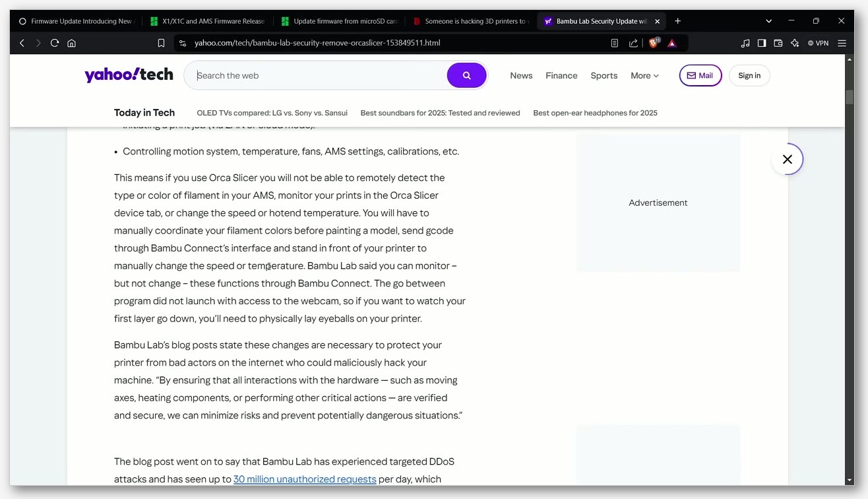868x499 pixels.
Task: Go back to the previous page
Action: click(22, 43)
